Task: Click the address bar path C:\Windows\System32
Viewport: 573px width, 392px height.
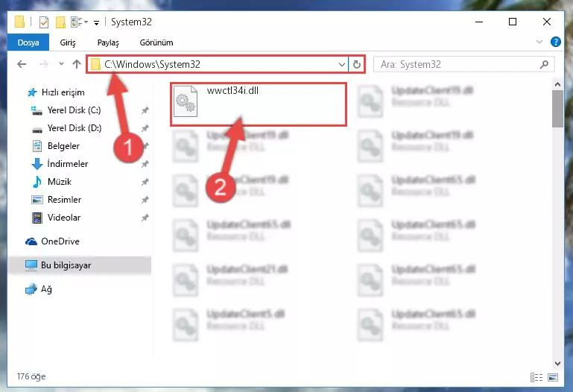Action: [x=152, y=64]
